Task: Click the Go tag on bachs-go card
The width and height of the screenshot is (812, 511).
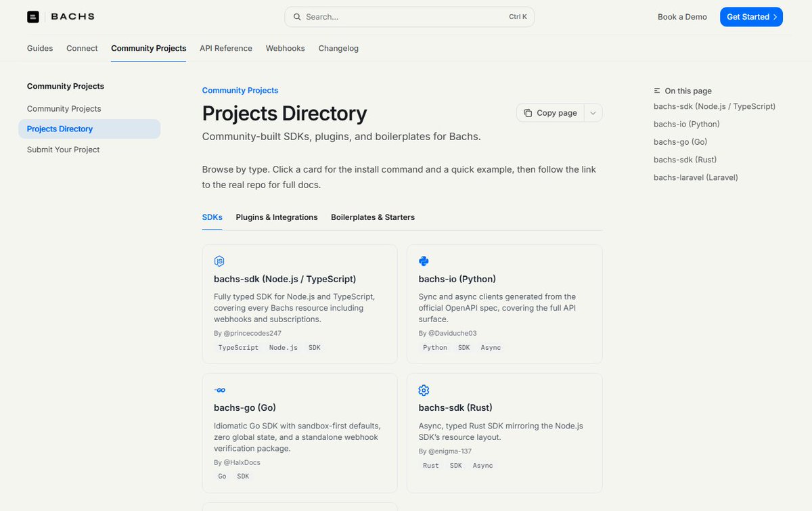Action: (223, 476)
